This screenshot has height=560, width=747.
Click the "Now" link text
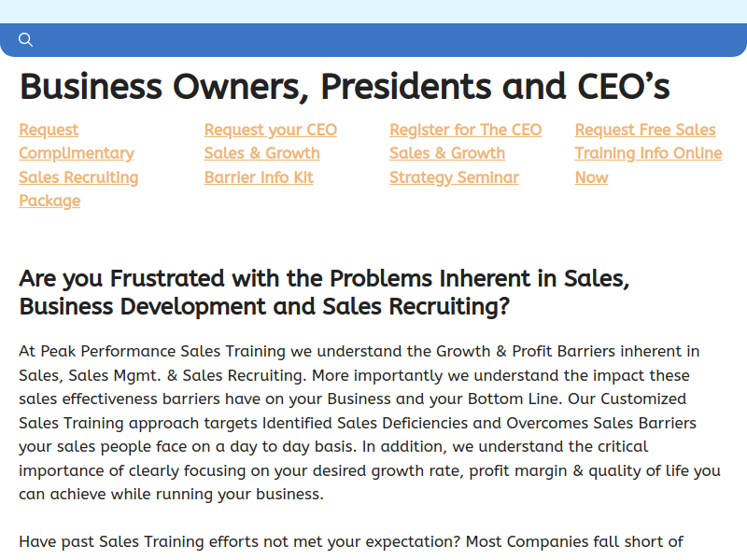(x=592, y=177)
